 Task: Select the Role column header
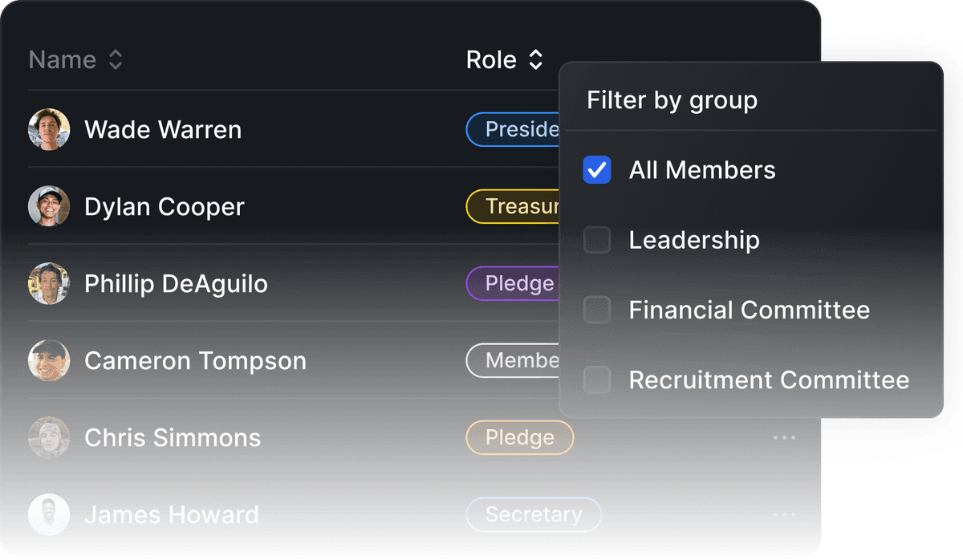coord(491,59)
